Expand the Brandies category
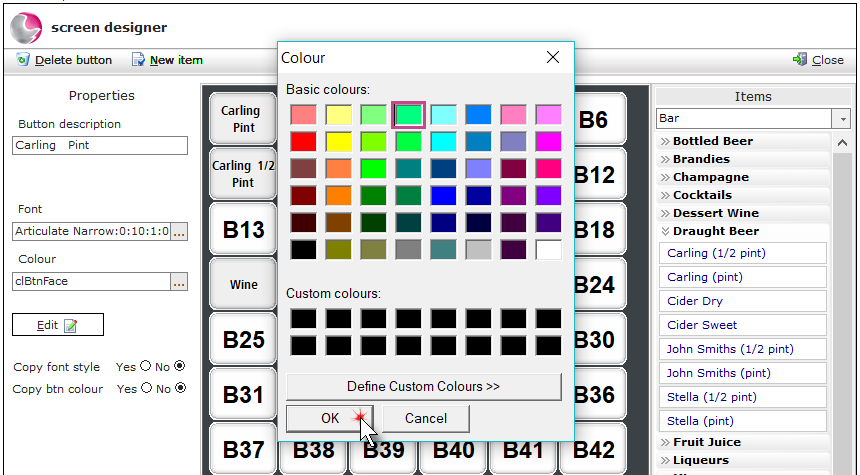860x475 pixels. pos(743,159)
